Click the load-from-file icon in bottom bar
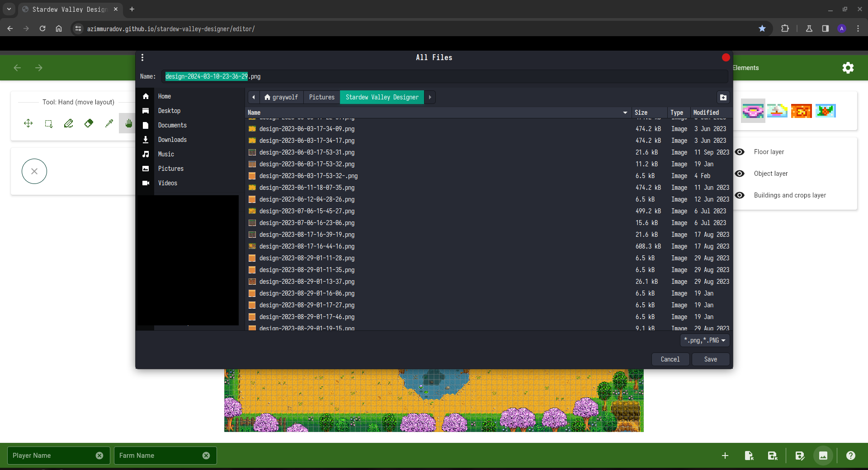 click(749, 456)
